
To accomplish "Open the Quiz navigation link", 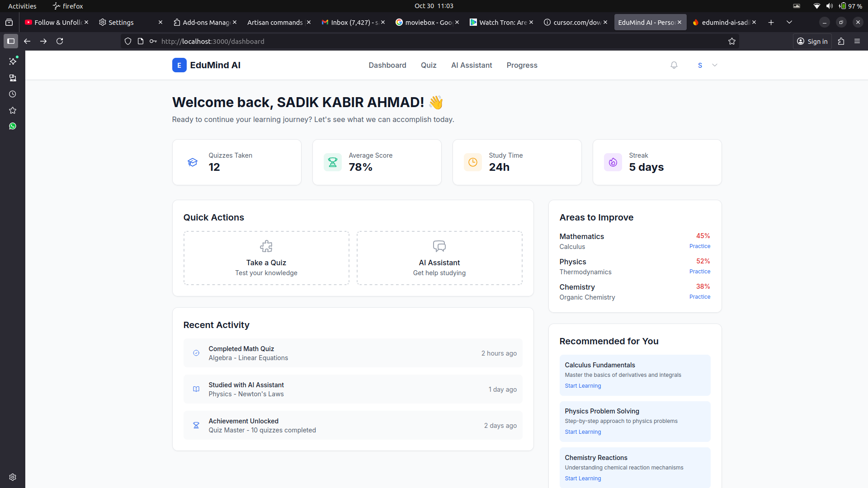I will coord(428,65).
